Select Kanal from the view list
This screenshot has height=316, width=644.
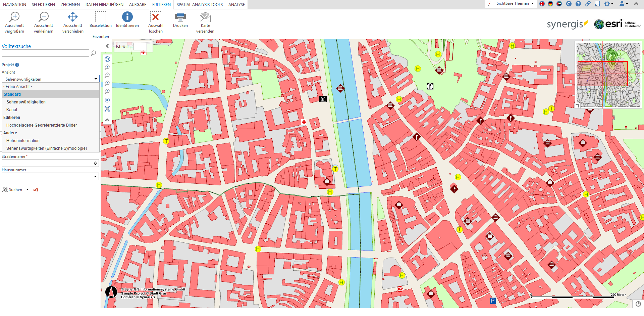click(x=12, y=110)
